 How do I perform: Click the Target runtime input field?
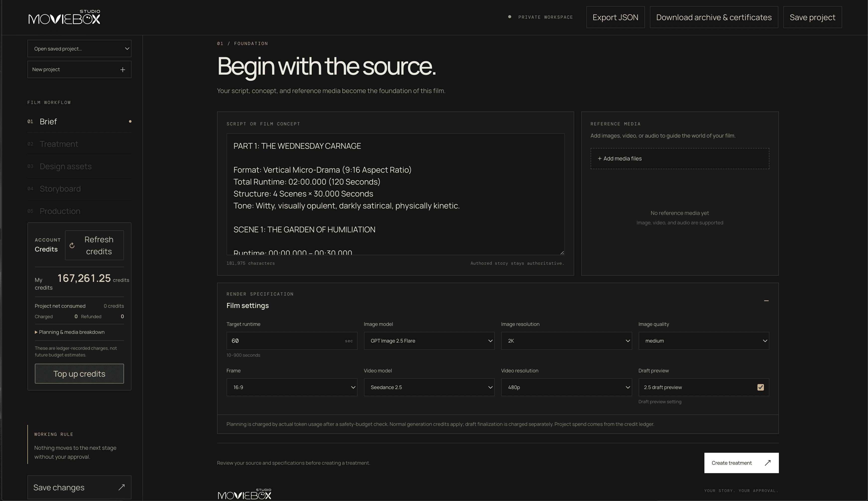click(x=292, y=341)
